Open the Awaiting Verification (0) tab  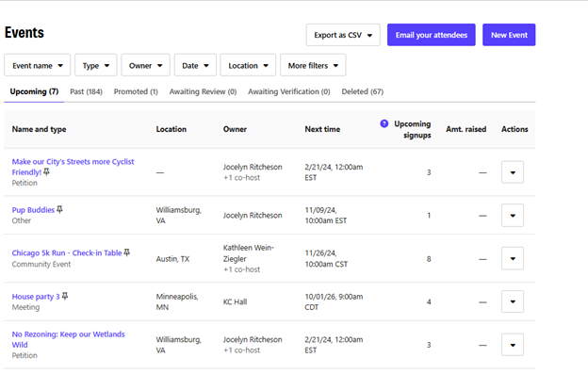(289, 91)
